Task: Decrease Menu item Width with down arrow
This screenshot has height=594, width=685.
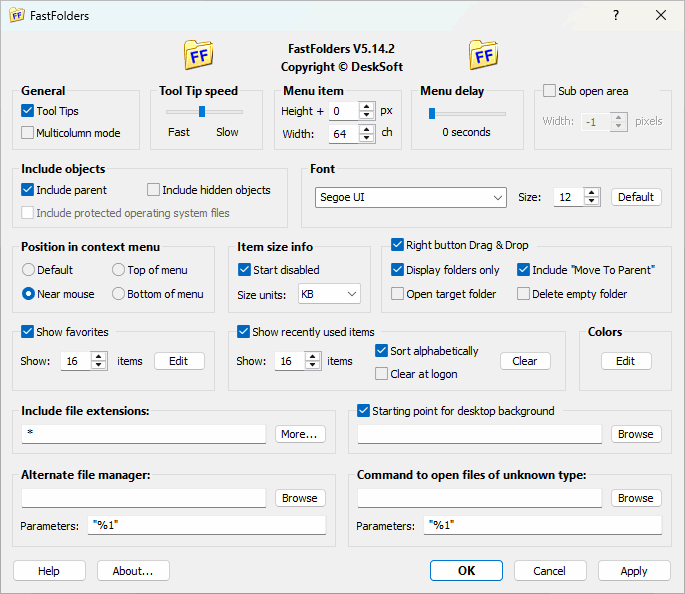Action: pos(367,138)
